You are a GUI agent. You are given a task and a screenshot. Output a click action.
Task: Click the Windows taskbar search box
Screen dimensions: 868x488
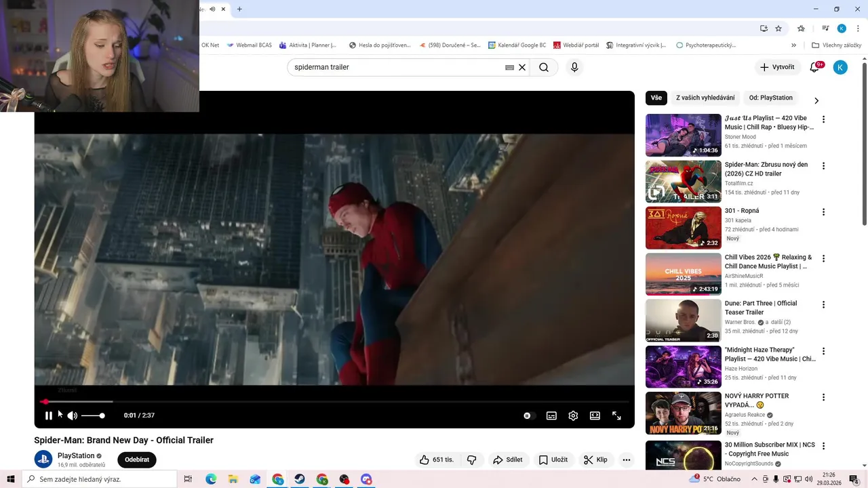pos(99,479)
